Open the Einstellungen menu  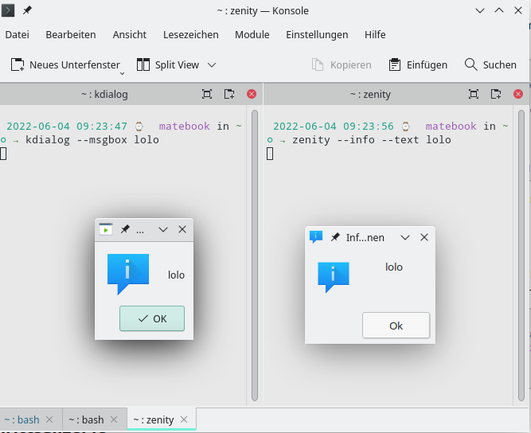coord(317,35)
